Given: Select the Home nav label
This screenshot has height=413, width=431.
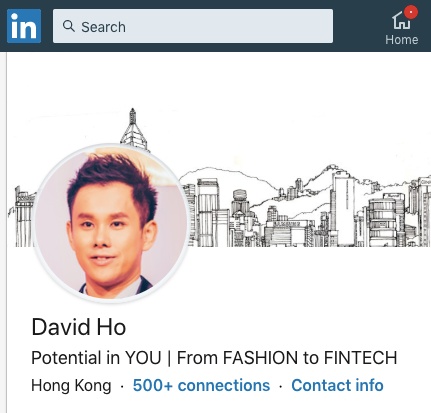Looking at the screenshot, I should point(402,40).
